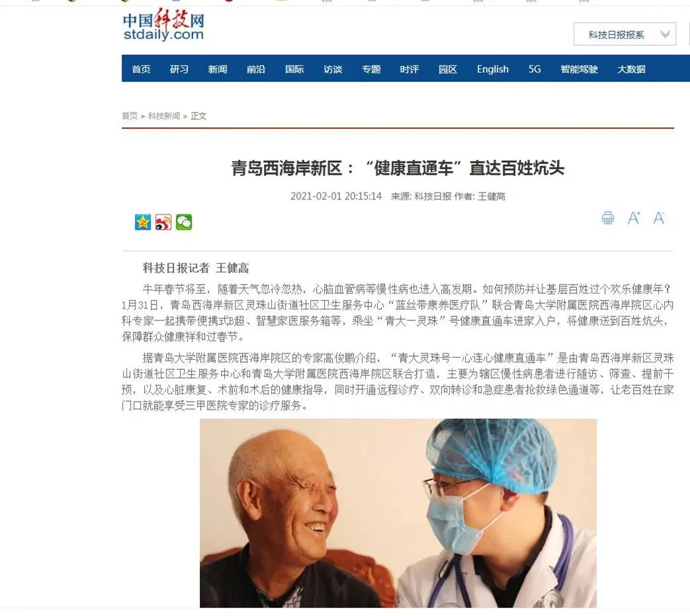Open stdaily.com site logo

coord(163,26)
